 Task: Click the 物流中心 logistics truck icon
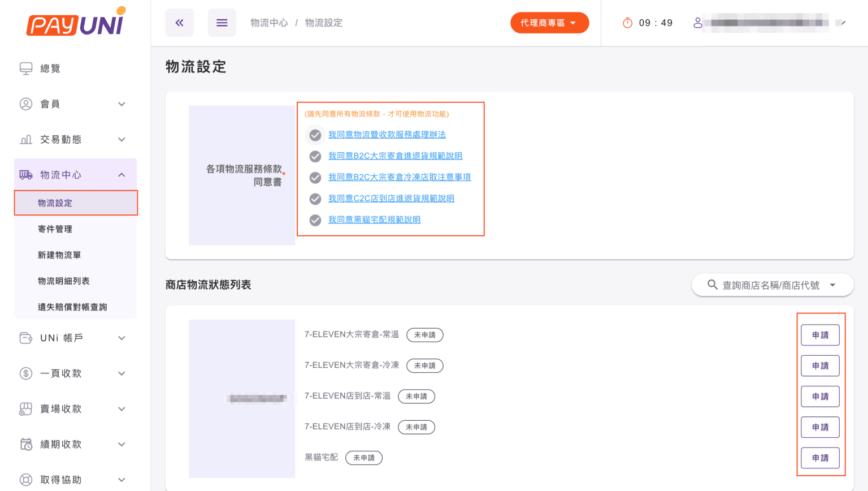25,175
